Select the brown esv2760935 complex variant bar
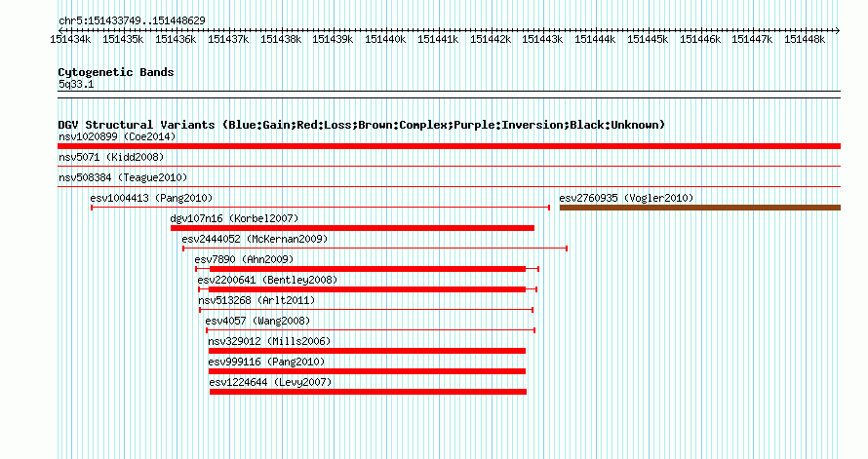This screenshot has height=459, width=868. (700, 208)
